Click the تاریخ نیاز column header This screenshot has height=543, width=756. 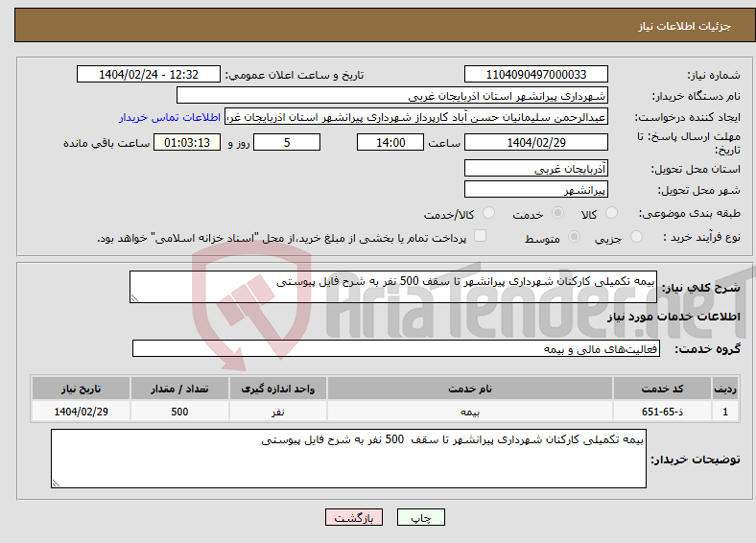point(81,389)
